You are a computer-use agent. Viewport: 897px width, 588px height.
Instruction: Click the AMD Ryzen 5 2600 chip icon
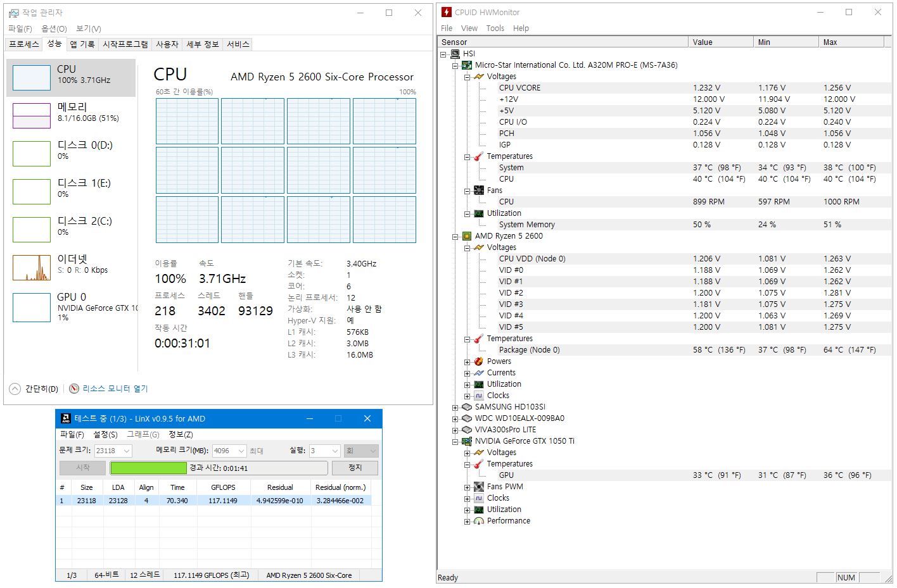tap(467, 236)
